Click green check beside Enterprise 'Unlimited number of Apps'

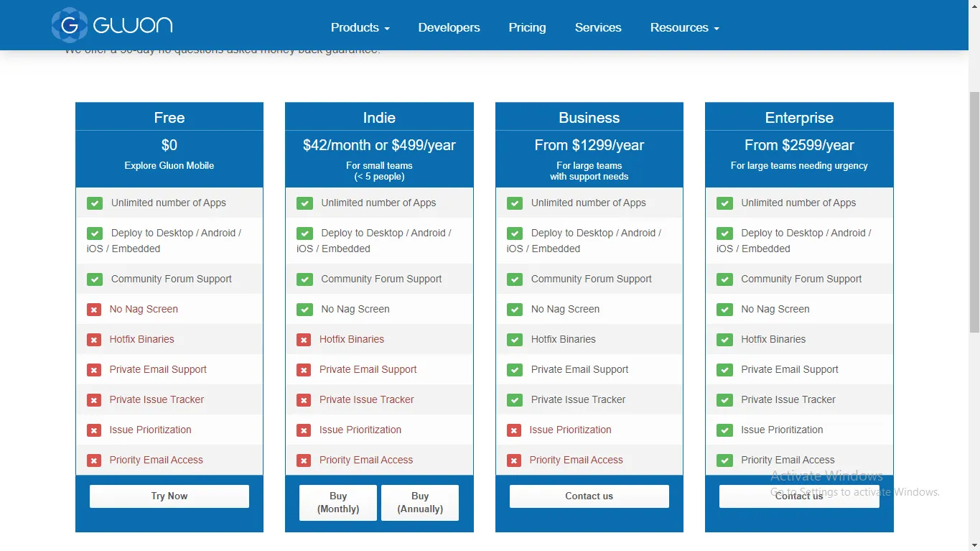(724, 203)
